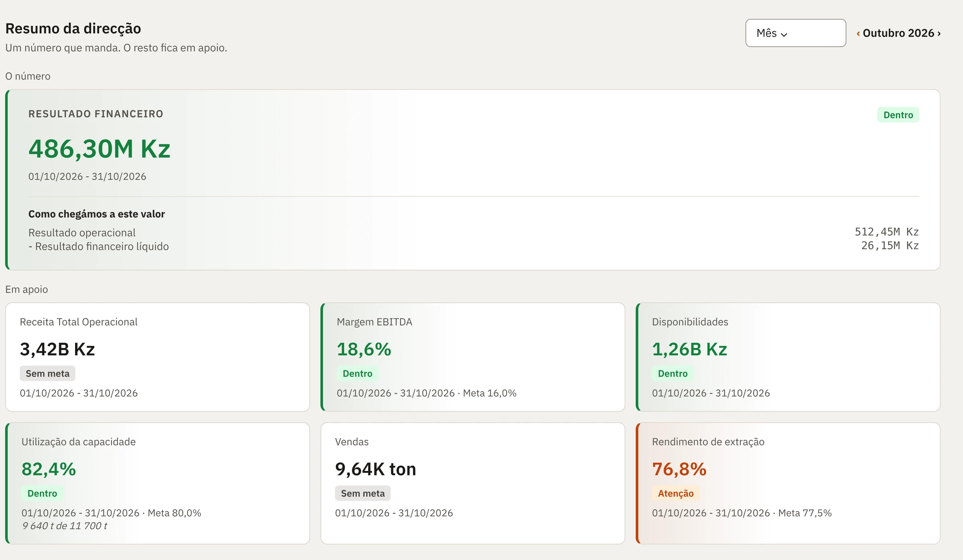Click the Resumo da direcção page title
The height and width of the screenshot is (560, 963).
(x=73, y=28)
